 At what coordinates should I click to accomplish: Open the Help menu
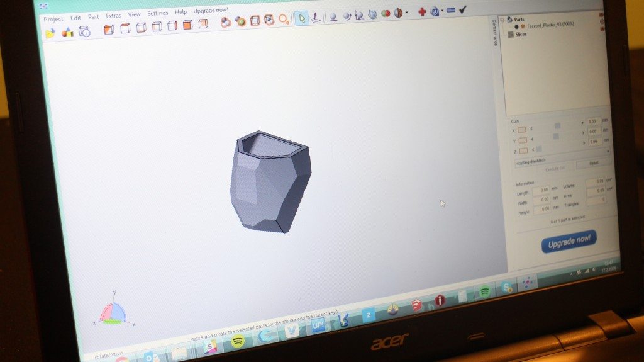[x=180, y=12]
